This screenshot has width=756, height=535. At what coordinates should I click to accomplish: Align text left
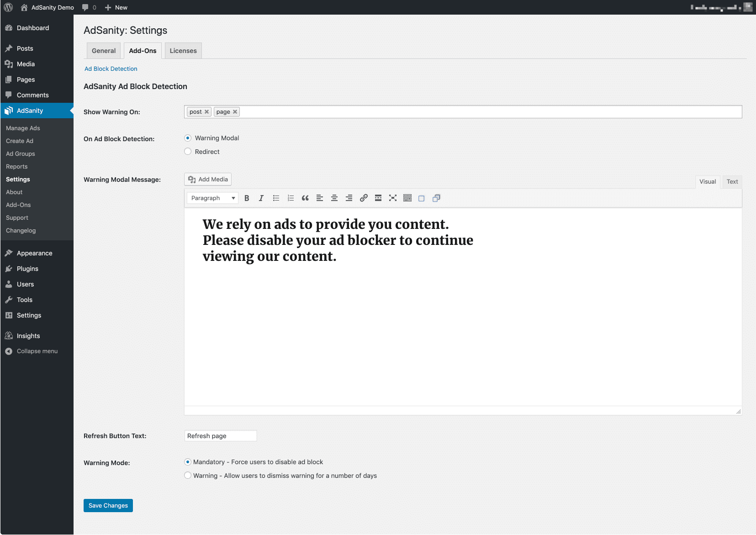(x=320, y=198)
